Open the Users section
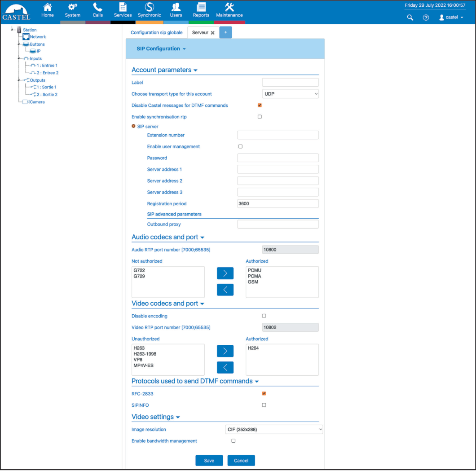This screenshot has height=471, width=476. click(176, 10)
